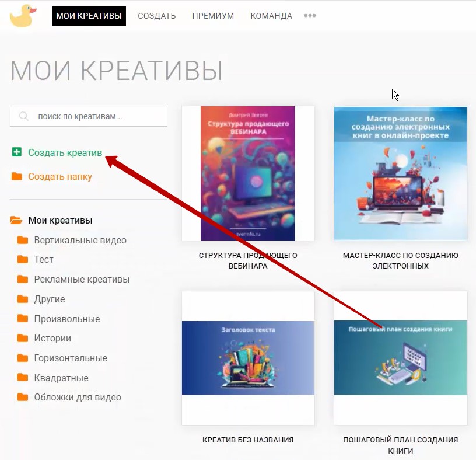Click the Создать креатив link
Viewport: 476px width, 460px height.
pyautogui.click(x=65, y=152)
